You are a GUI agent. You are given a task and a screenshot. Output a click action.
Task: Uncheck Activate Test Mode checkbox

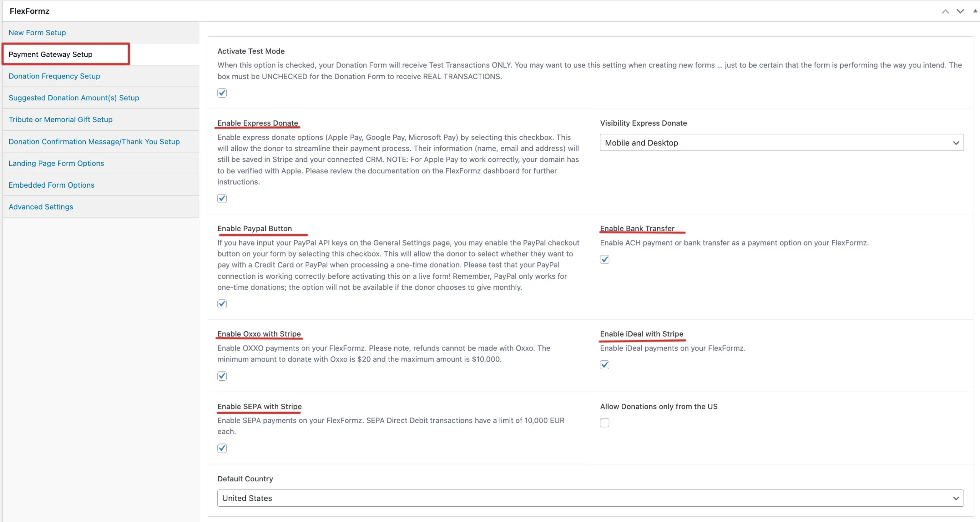[222, 93]
